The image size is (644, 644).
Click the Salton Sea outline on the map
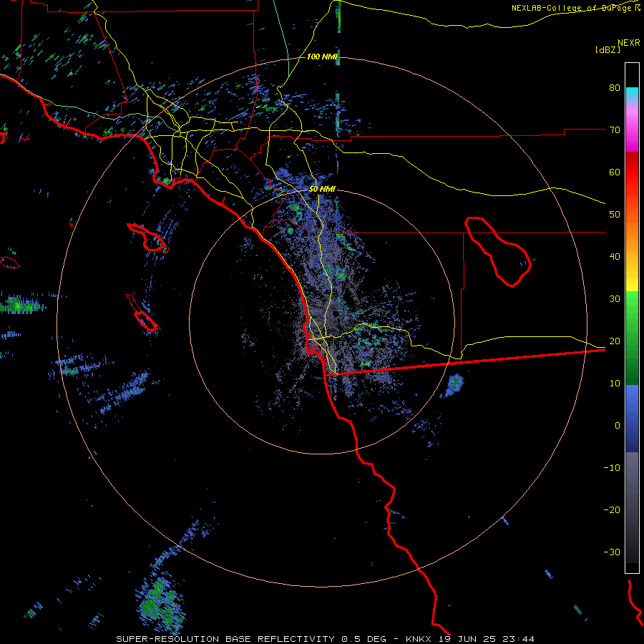(x=498, y=251)
